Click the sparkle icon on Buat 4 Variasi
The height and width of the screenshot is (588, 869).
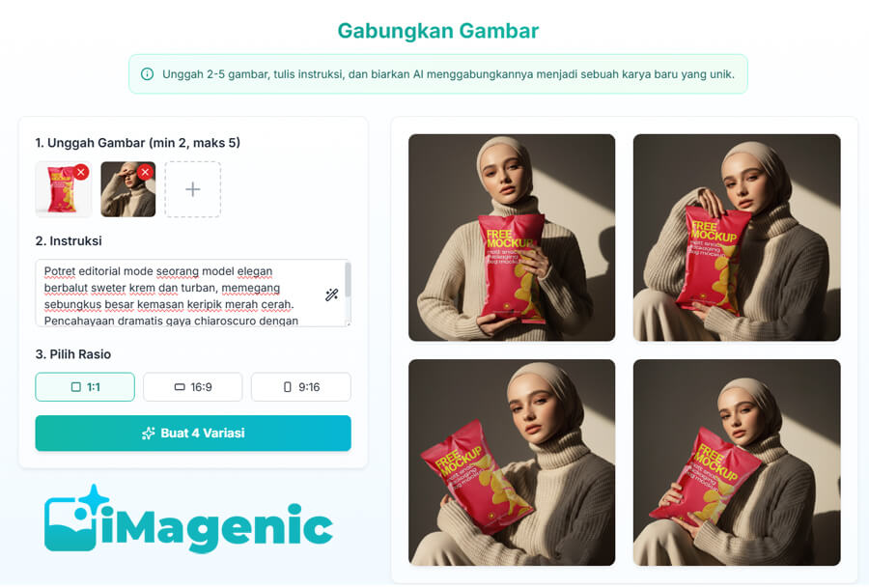coord(148,434)
